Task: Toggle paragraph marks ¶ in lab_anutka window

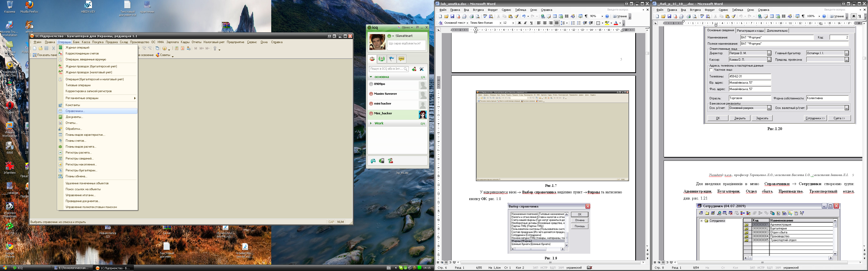Action: [x=586, y=16]
